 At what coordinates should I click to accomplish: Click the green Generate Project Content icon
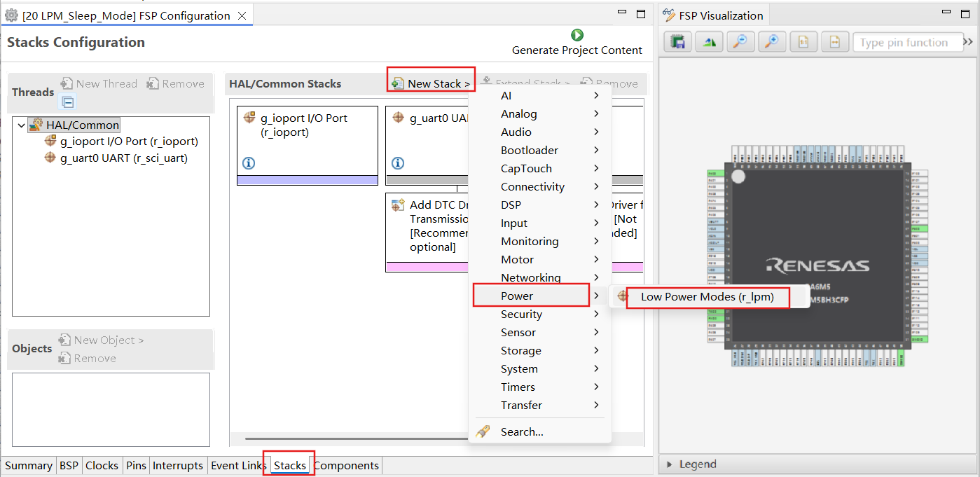tap(577, 35)
